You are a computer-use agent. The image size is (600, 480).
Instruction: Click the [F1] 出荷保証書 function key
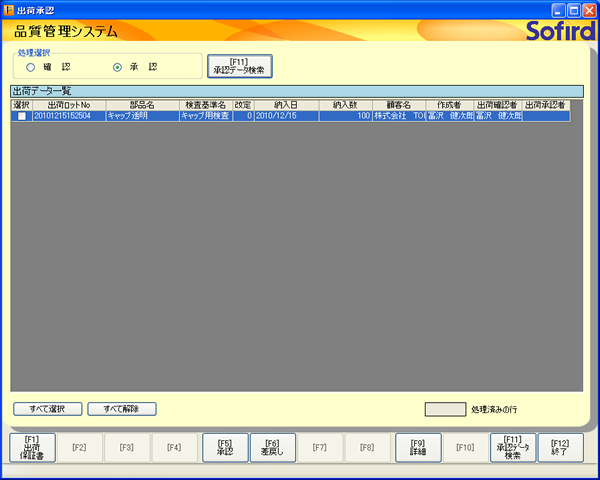[x=32, y=447]
